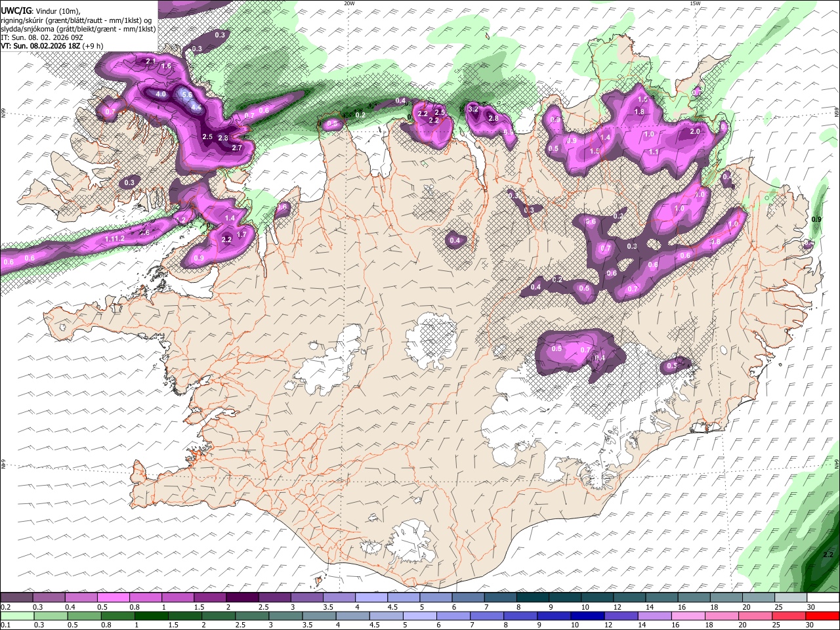Click the 0.2 label on upper color scale
The height and width of the screenshot is (630, 840).
coord(5,607)
